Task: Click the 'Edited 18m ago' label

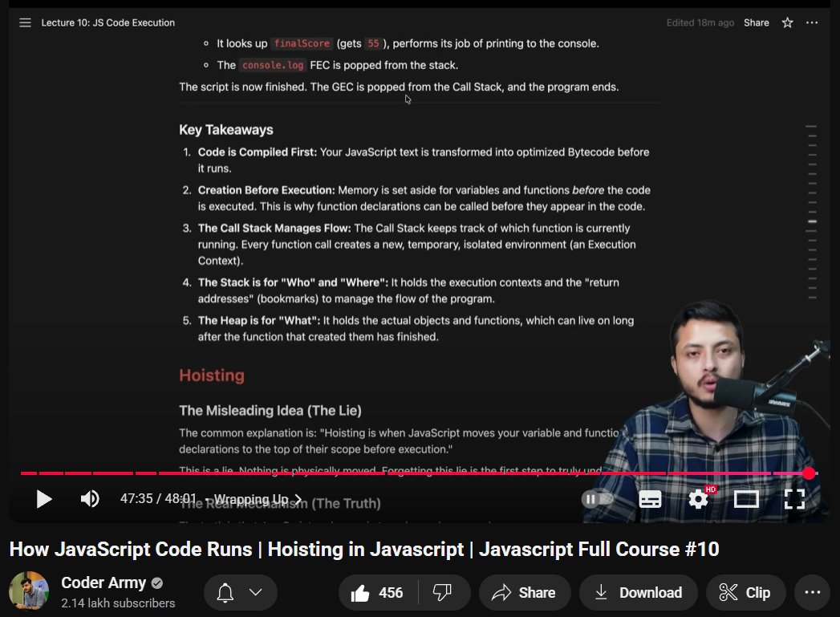Action: [700, 22]
